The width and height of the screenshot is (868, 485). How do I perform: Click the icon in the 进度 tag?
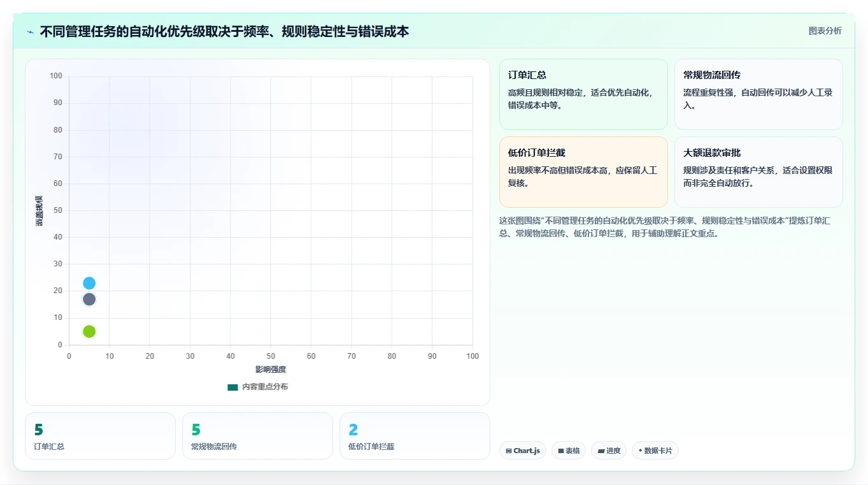[x=601, y=451]
